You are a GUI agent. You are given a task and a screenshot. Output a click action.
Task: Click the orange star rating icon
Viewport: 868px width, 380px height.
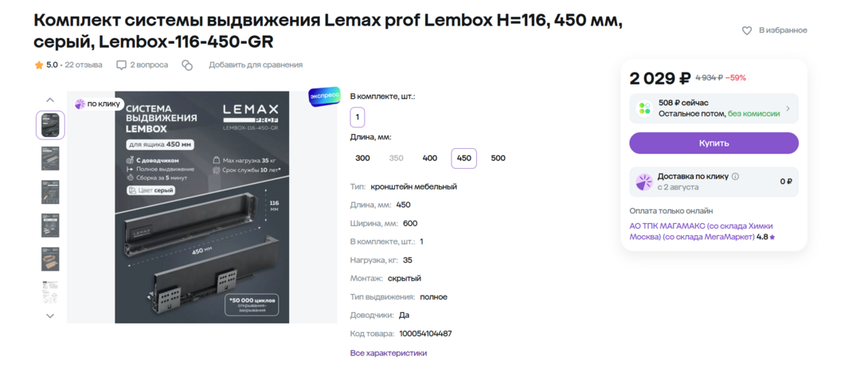tap(39, 65)
